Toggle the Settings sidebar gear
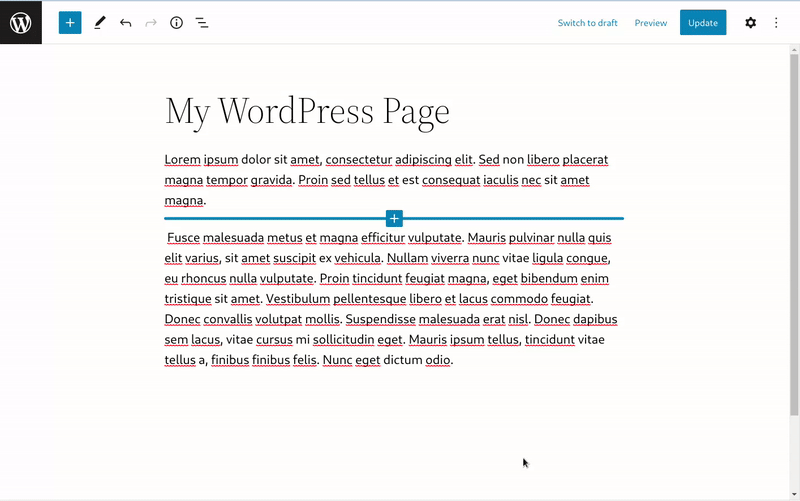800x501 pixels. (x=750, y=22)
